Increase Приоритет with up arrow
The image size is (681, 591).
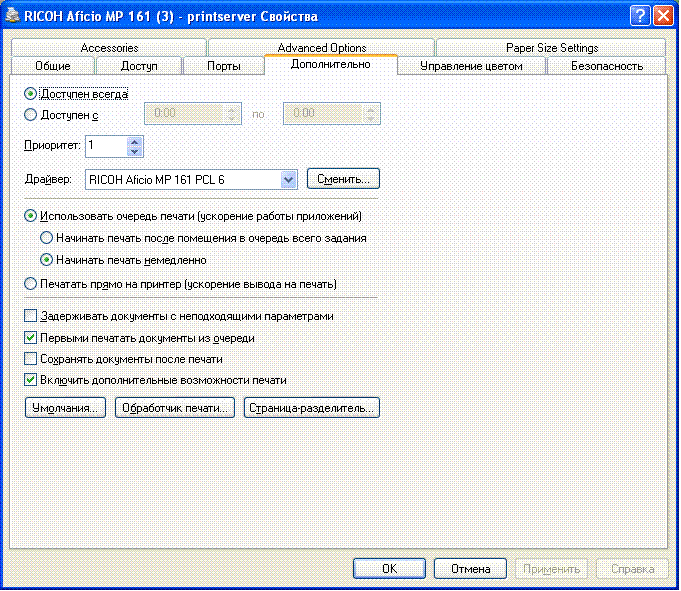pos(135,142)
